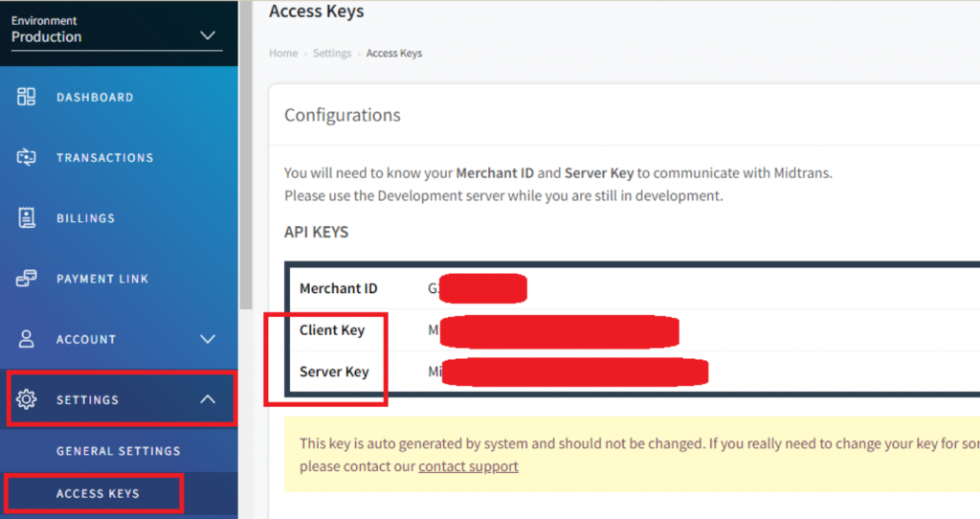Click the Settings breadcrumb link
The width and height of the screenshot is (980, 519).
click(x=332, y=54)
